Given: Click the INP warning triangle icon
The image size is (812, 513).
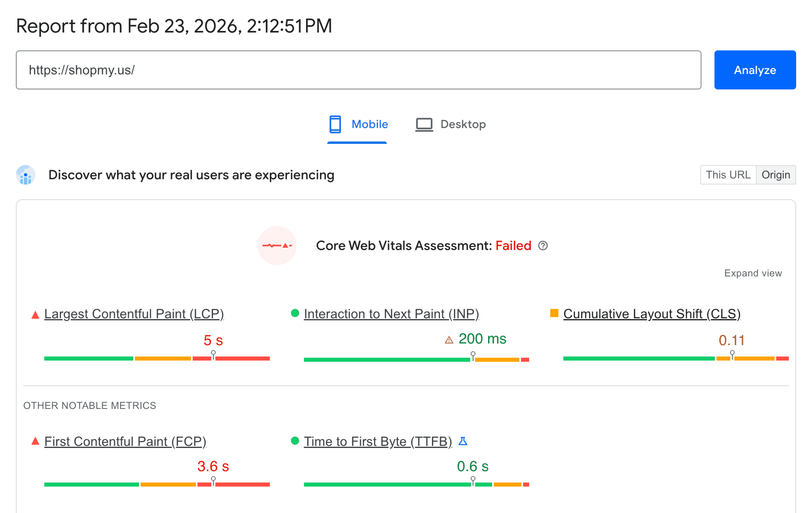Looking at the screenshot, I should point(449,340).
